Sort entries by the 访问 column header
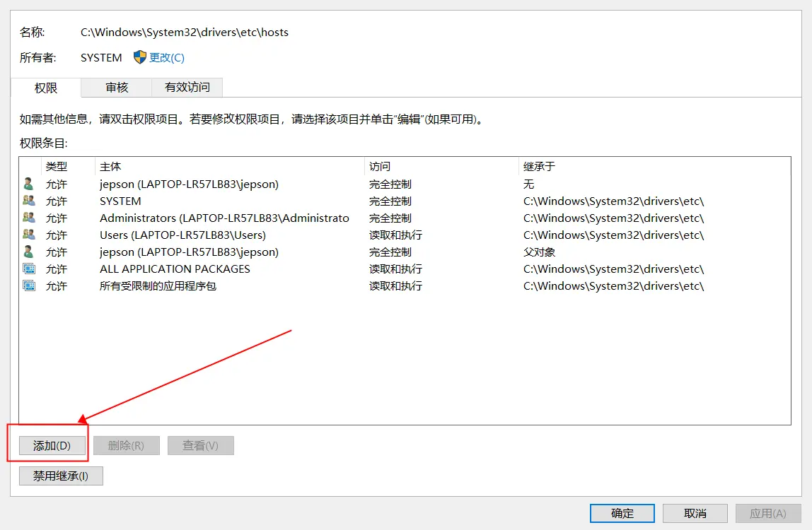The width and height of the screenshot is (812, 530). [x=380, y=167]
